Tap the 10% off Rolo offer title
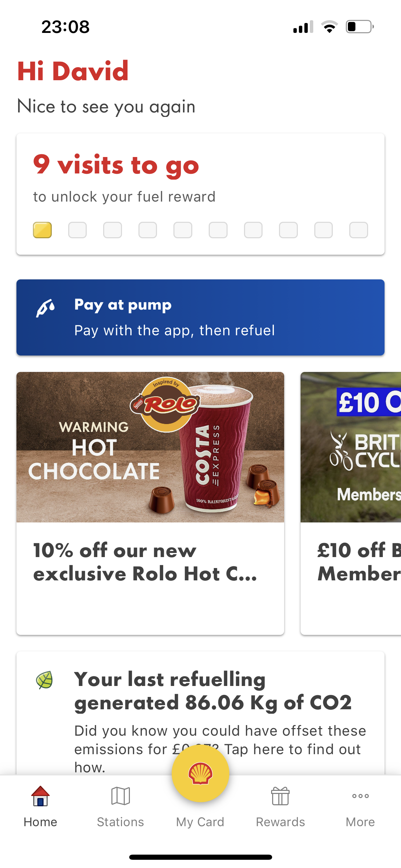This screenshot has width=401, height=868. coord(145,562)
